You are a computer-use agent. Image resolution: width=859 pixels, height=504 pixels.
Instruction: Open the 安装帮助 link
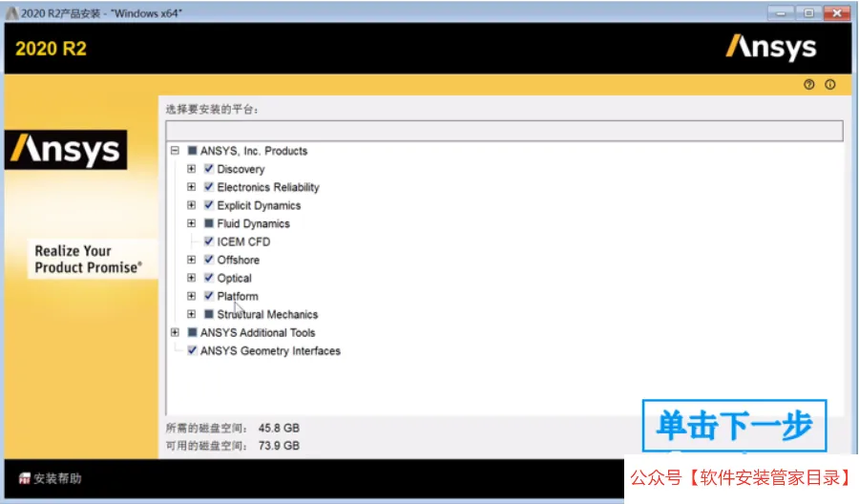pyautogui.click(x=57, y=478)
